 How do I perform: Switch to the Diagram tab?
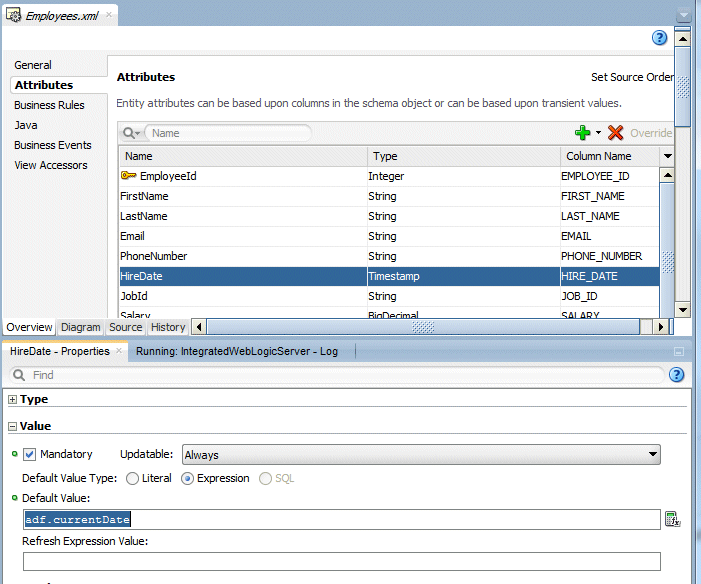point(80,327)
